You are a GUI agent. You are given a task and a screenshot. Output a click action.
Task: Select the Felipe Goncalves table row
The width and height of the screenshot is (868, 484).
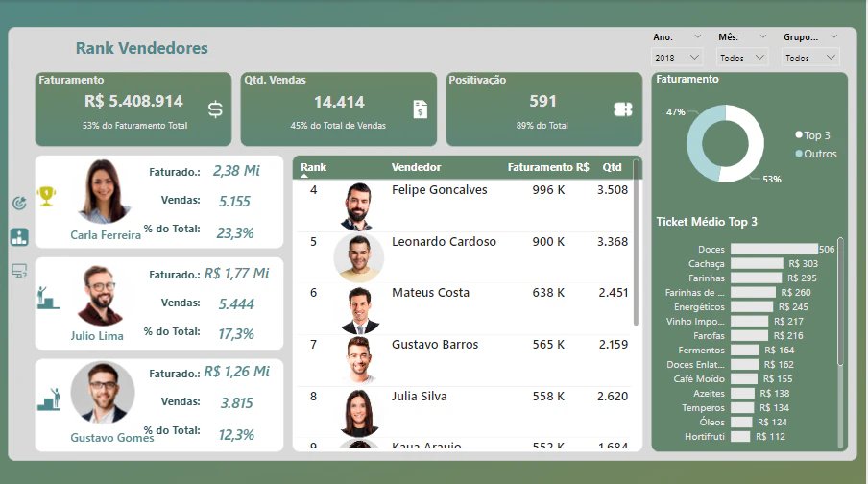[464, 206]
